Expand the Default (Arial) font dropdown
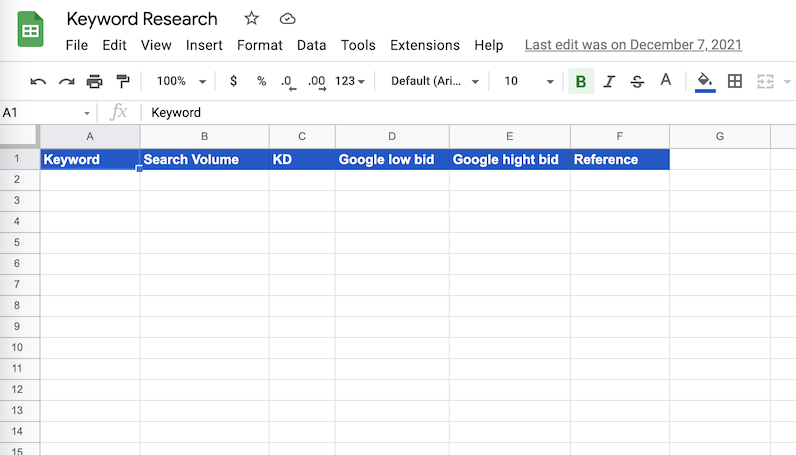Image resolution: width=796 pixels, height=455 pixels. point(435,82)
